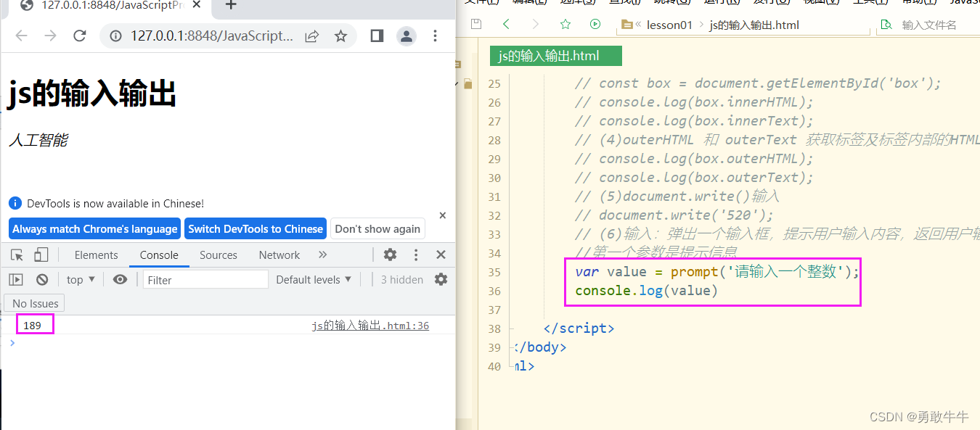Clear the console output
The image size is (980, 430).
pos(42,279)
